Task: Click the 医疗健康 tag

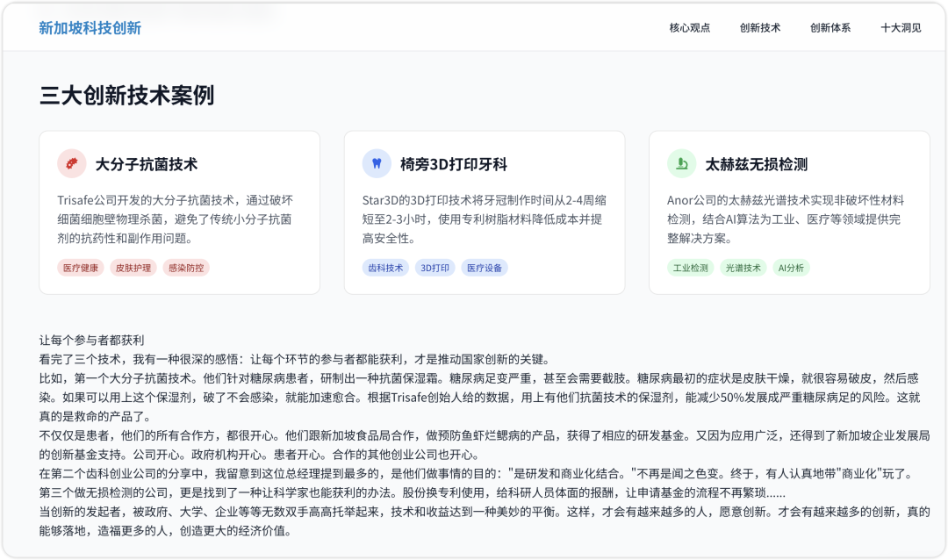Action: (x=78, y=268)
